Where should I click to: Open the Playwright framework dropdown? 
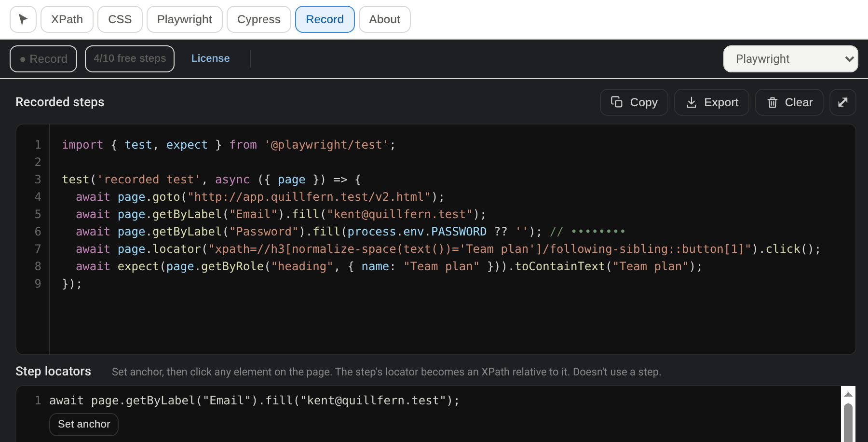[x=791, y=59]
